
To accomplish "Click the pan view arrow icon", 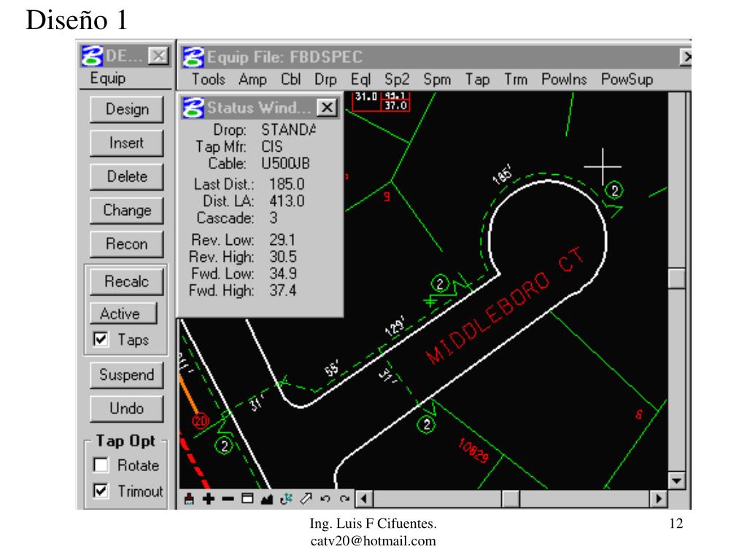I will coord(306,499).
